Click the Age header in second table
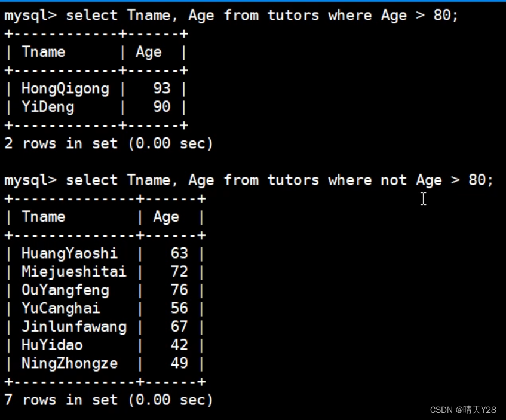506x420 pixels. pos(166,217)
